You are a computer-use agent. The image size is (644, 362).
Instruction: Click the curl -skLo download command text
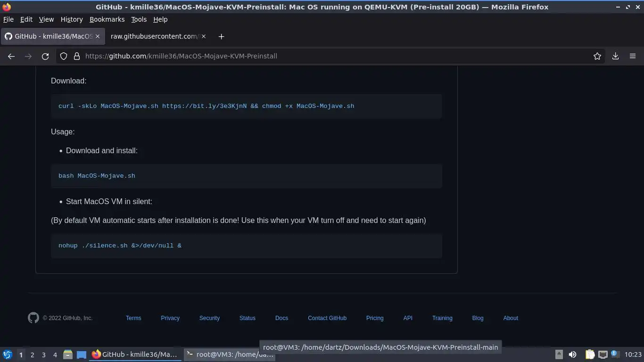point(206,106)
